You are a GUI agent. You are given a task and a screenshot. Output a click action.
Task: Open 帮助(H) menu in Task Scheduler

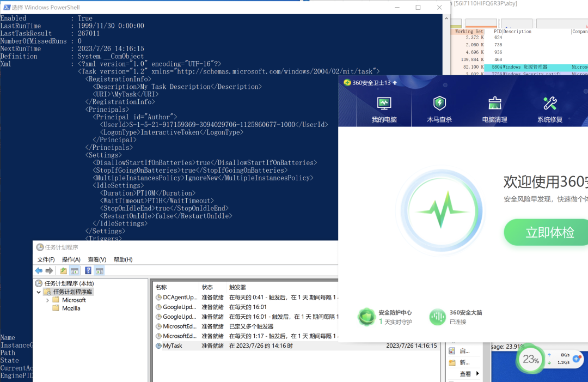coord(123,260)
